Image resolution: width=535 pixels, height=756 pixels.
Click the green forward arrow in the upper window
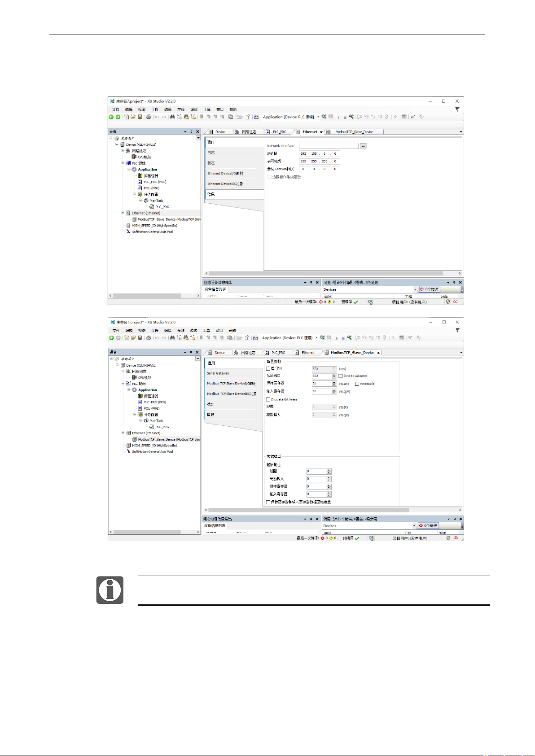(x=118, y=117)
